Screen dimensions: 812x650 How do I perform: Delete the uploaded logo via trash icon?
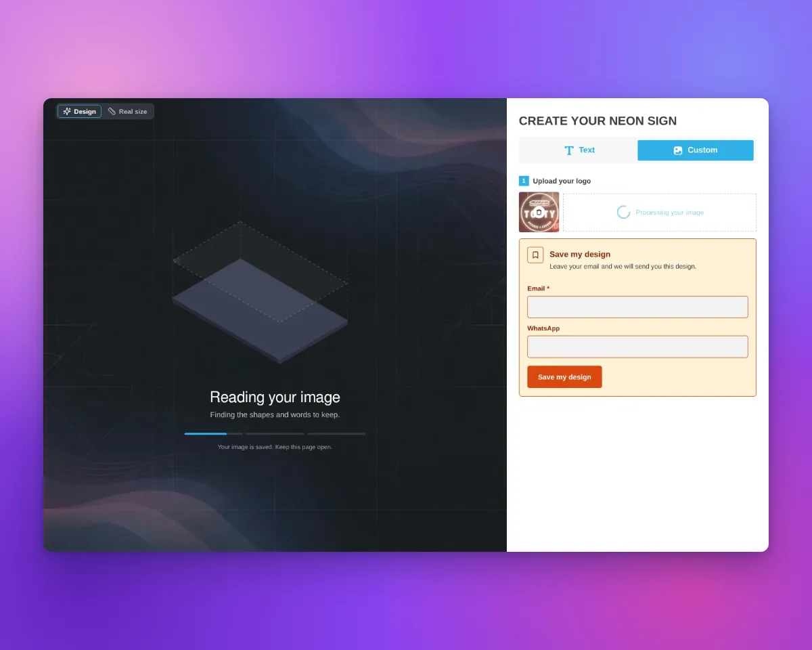click(x=539, y=212)
